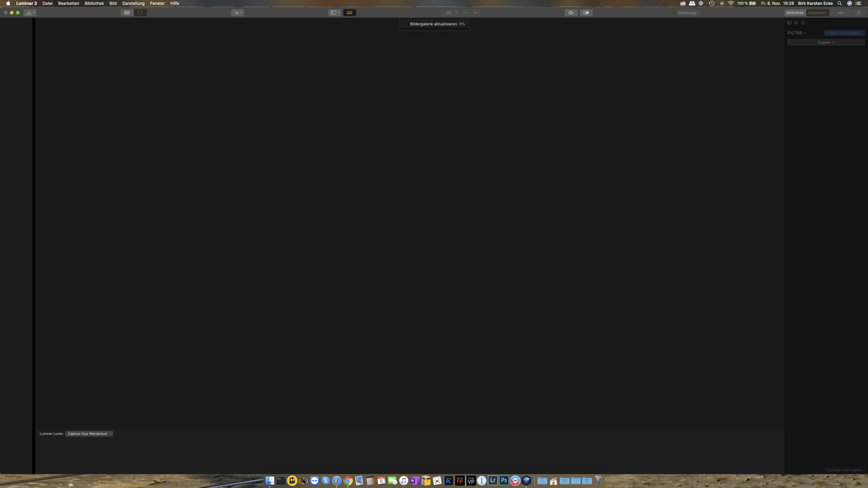This screenshot has height=488, width=868.
Task: Click the Creative Cloud menu bar icon
Action: (x=683, y=3)
